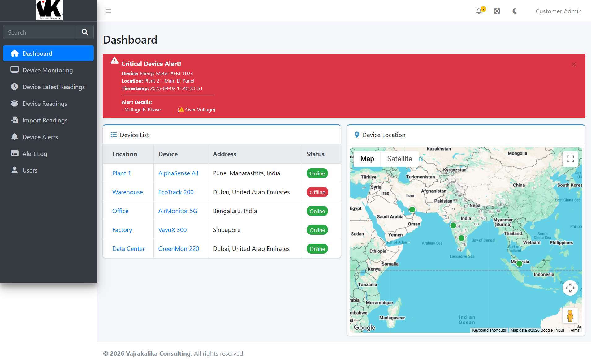
Task: Open the AirMonitor 5G device link
Action: pos(178,211)
